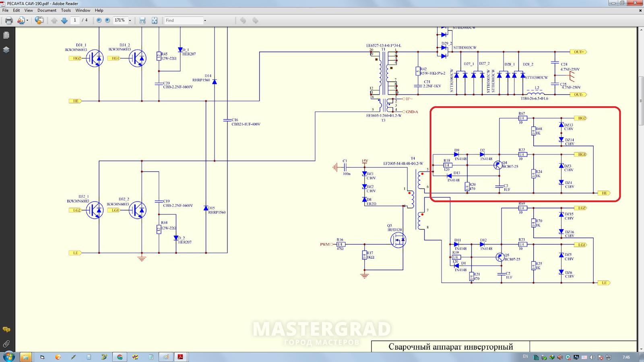Click the OUT- label in the schematic
The width and height of the screenshot is (644, 362).
[x=578, y=95]
